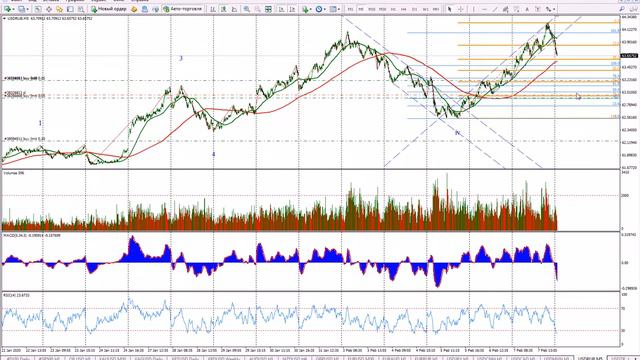The width and height of the screenshot is (640, 360).
Task: Select the text label tool
Action: (x=538, y=9)
